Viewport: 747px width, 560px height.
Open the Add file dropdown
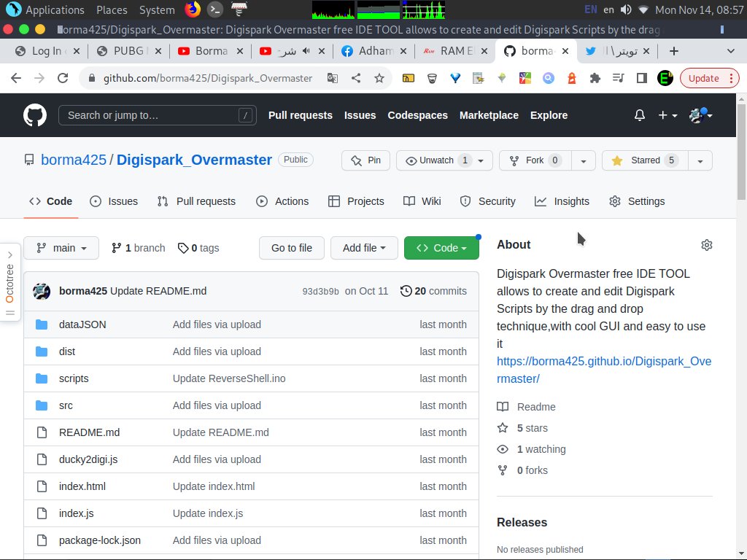(x=364, y=248)
